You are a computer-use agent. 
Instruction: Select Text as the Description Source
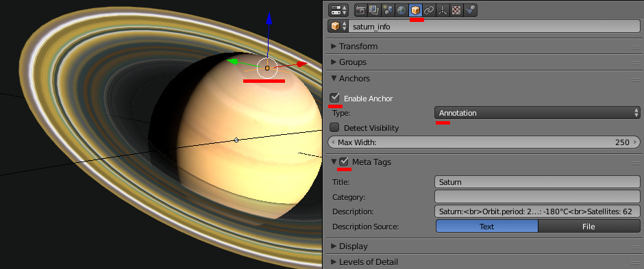486,227
